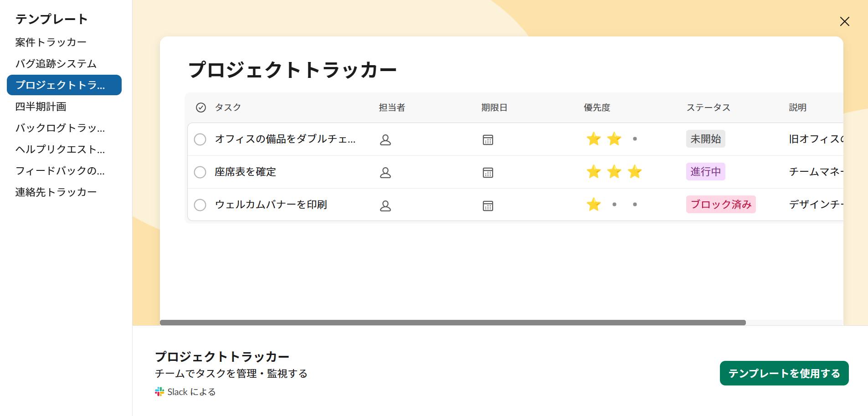
Task: Open the due date calendar for 座席表を確定
Action: [x=488, y=173]
